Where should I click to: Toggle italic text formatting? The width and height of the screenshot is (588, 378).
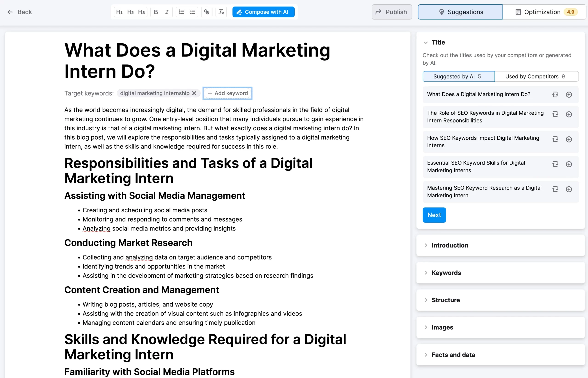point(167,12)
